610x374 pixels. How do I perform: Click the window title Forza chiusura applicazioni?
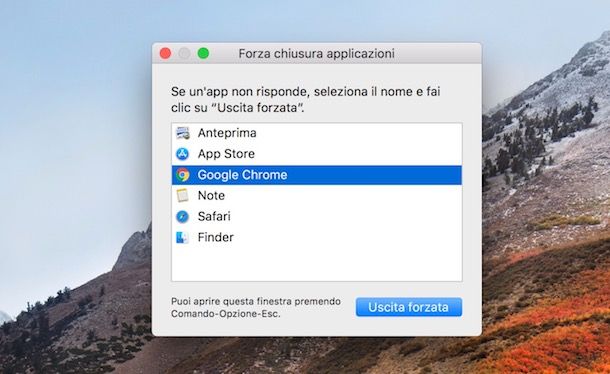pyautogui.click(x=316, y=53)
